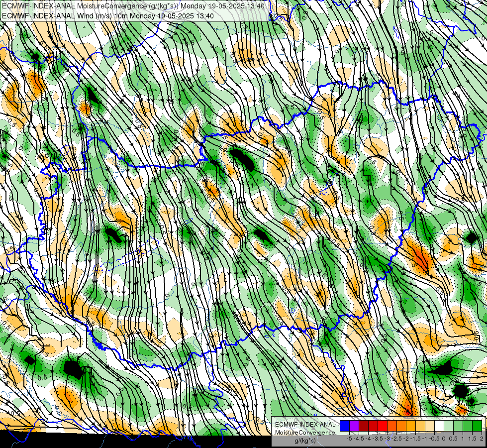The image size is (487, 448).
Task: Click the -2.5 tick label on legend scale
Action: pyautogui.click(x=396, y=439)
